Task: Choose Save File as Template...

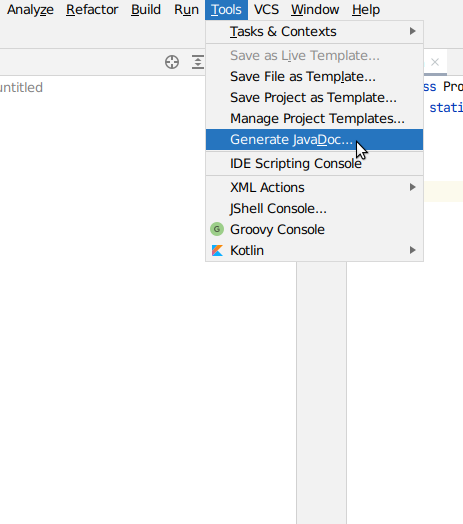Action: 314,77
